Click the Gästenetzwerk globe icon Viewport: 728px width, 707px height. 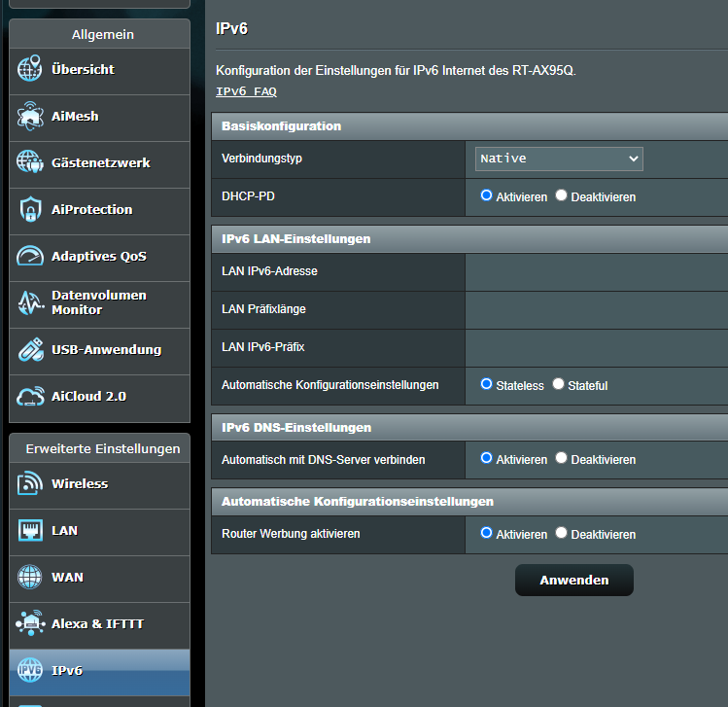[x=30, y=162]
